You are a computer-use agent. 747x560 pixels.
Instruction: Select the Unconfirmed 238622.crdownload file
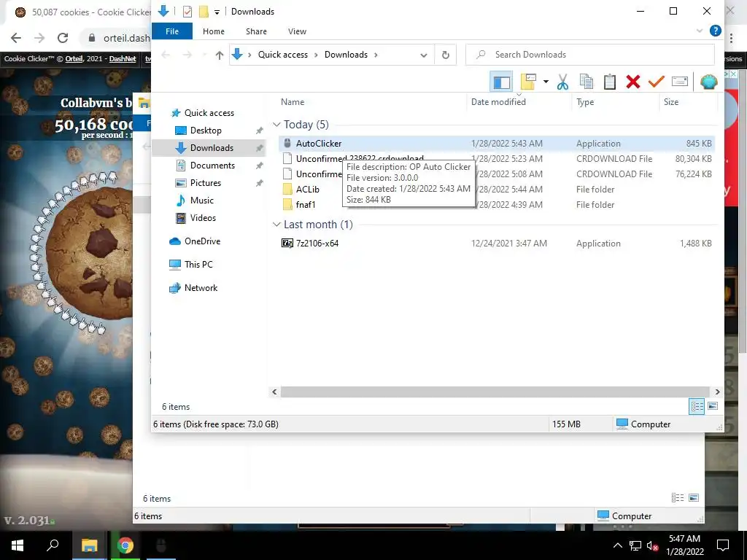pos(360,158)
